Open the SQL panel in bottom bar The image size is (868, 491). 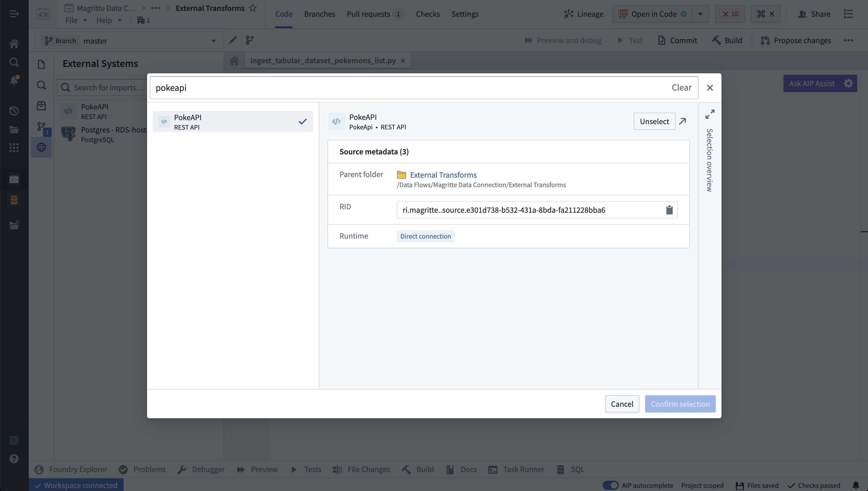tap(571, 469)
